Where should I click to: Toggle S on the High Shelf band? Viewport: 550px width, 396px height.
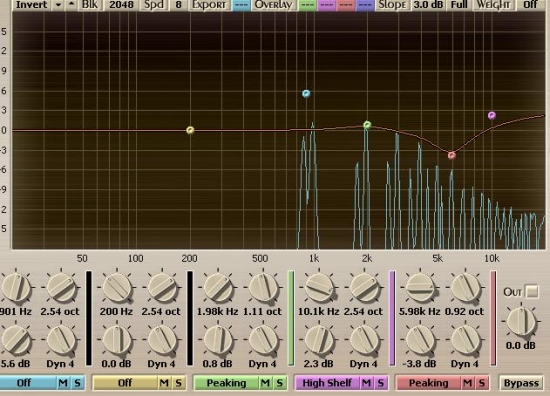pos(381,383)
